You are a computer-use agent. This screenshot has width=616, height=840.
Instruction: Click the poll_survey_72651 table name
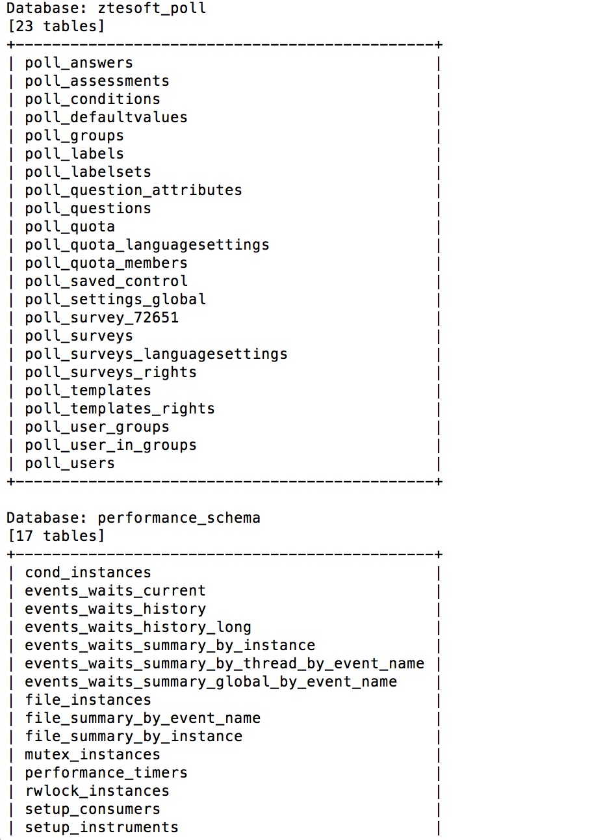101,318
